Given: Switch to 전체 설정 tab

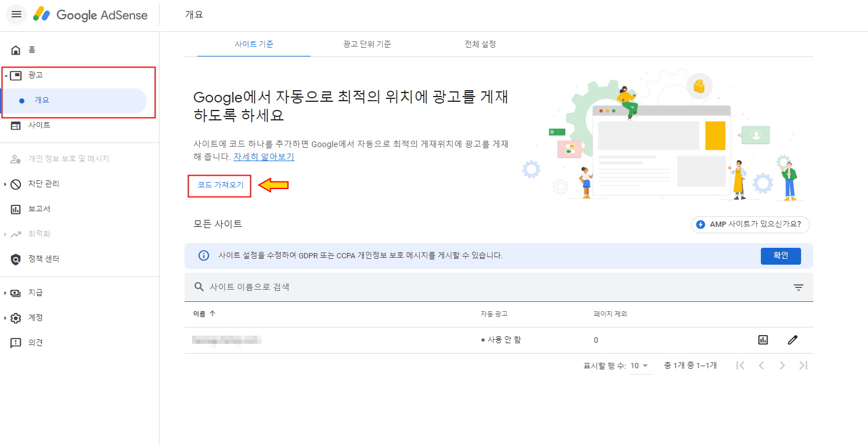Looking at the screenshot, I should 480,44.
